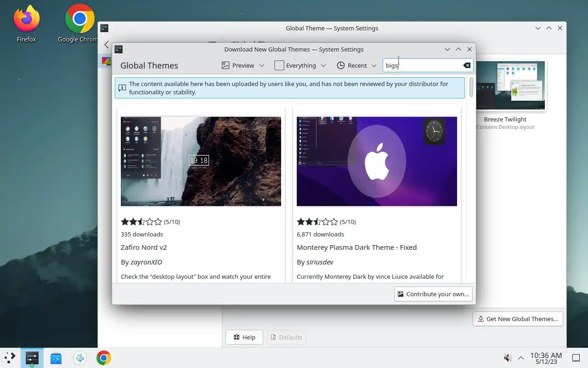This screenshot has width=588, height=368.
Task: Click the Zafiro Nord v2 title
Action: (x=144, y=247)
